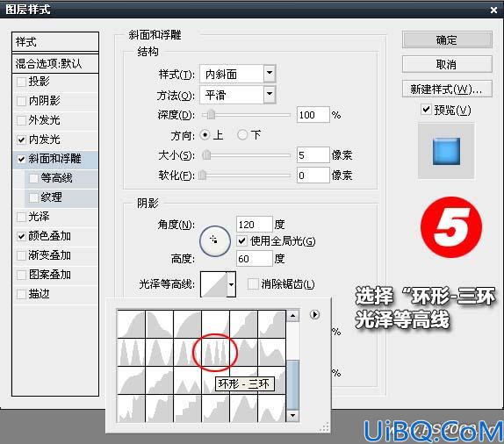Enable the 图案叠加 checkbox

point(21,275)
